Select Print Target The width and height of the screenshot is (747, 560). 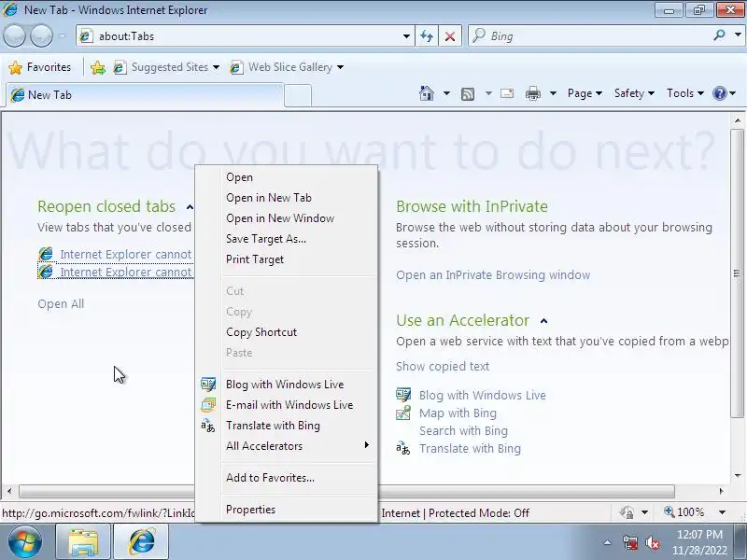(x=299, y=259)
